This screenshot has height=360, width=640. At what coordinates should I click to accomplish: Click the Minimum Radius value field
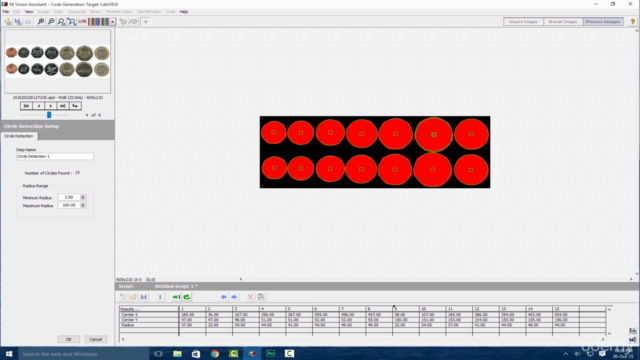[x=69, y=197]
